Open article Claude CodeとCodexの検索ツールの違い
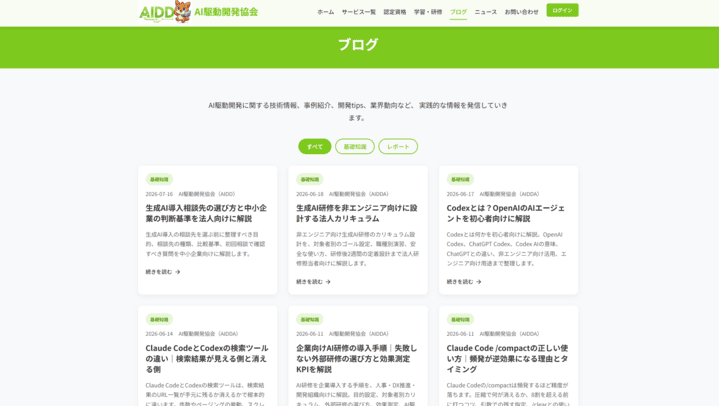 click(207, 358)
